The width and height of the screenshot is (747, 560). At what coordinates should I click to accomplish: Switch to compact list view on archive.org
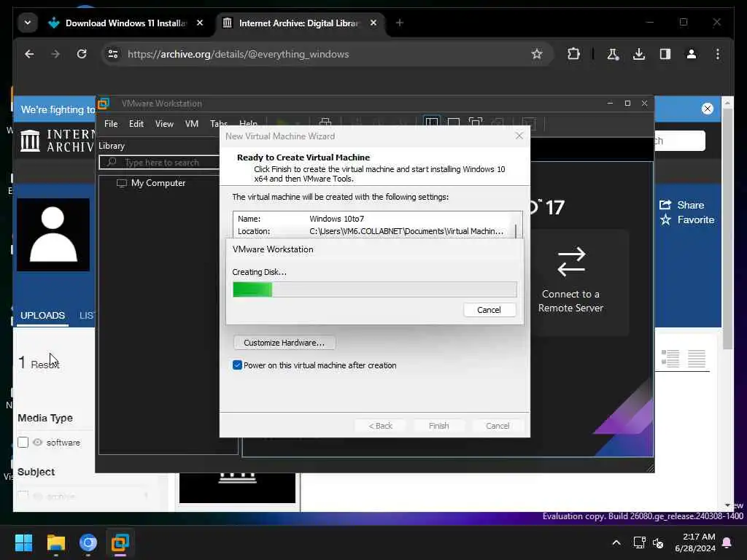pos(697,358)
